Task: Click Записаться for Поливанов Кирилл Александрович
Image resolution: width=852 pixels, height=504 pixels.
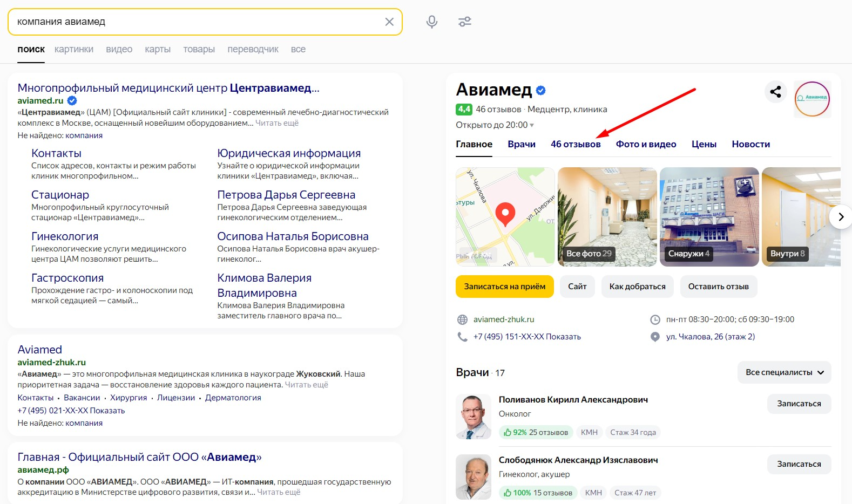Action: tap(799, 404)
